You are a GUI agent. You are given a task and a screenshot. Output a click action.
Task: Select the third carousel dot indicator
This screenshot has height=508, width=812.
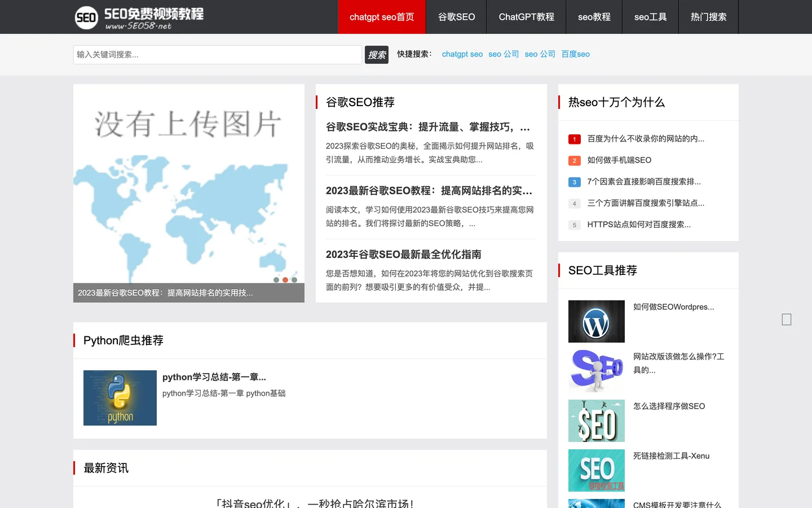[x=294, y=280]
